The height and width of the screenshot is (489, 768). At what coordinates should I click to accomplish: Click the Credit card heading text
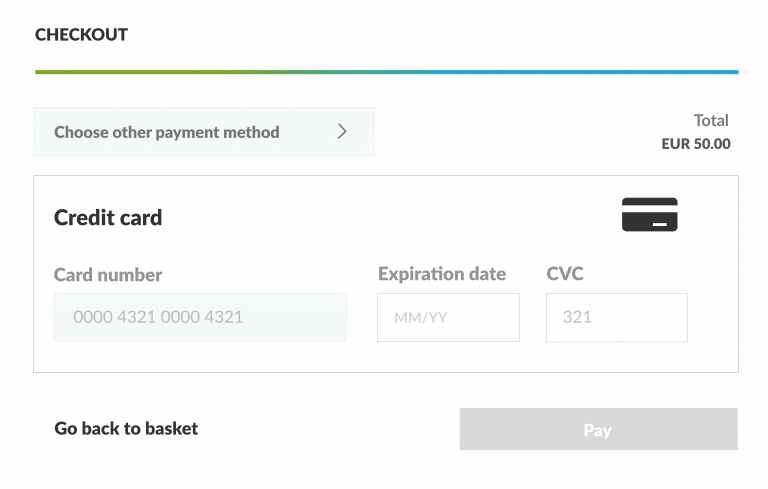[x=108, y=218]
